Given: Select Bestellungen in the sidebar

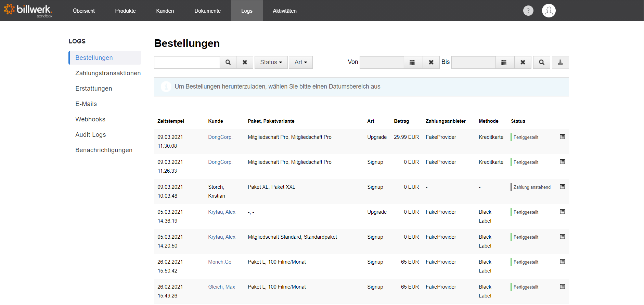Looking at the screenshot, I should tap(105, 58).
